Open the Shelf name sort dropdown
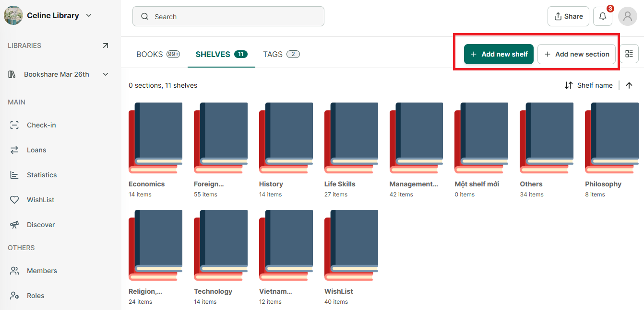644x310 pixels. pos(589,85)
